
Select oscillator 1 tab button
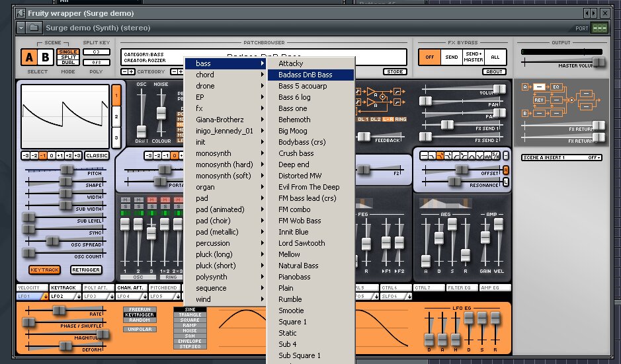tap(116, 95)
